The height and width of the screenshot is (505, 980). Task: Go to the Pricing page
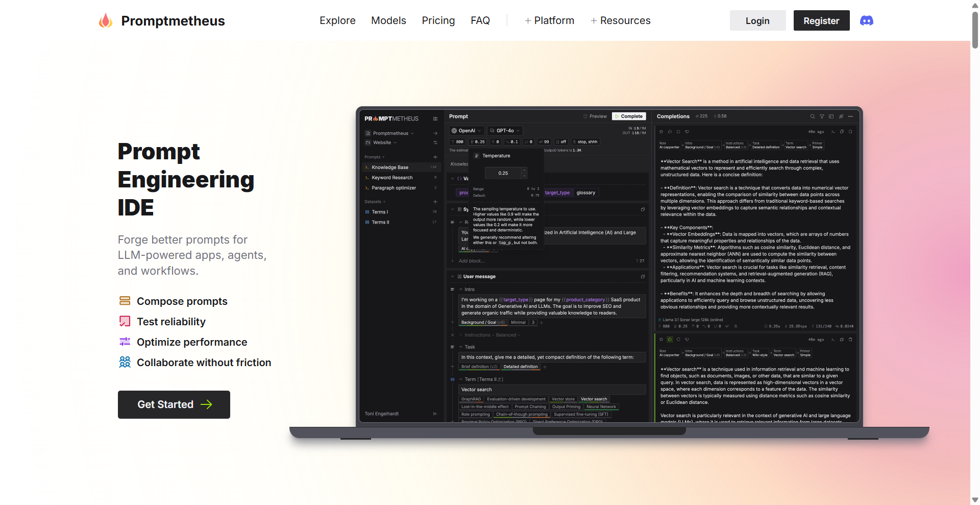pyautogui.click(x=438, y=21)
